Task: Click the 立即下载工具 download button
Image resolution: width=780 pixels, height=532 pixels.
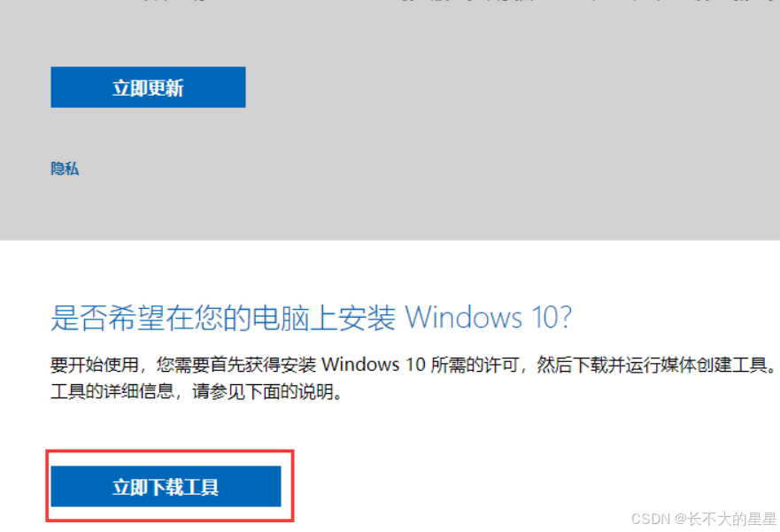Action: click(x=166, y=486)
